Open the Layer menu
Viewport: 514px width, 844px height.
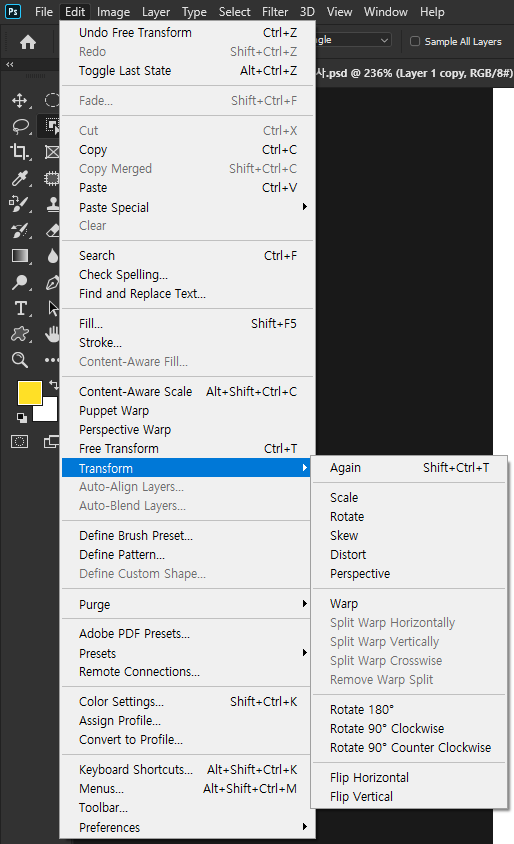click(x=156, y=12)
